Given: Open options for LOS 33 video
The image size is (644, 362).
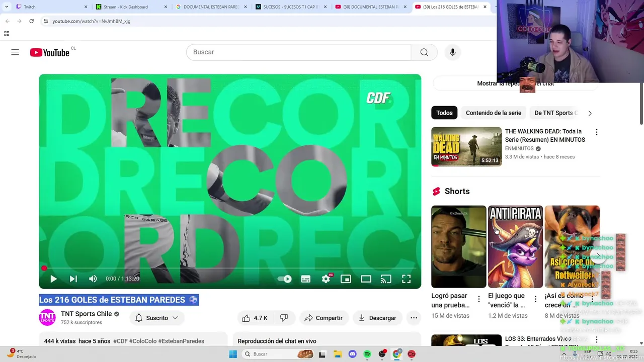Looking at the screenshot, I should (597, 340).
